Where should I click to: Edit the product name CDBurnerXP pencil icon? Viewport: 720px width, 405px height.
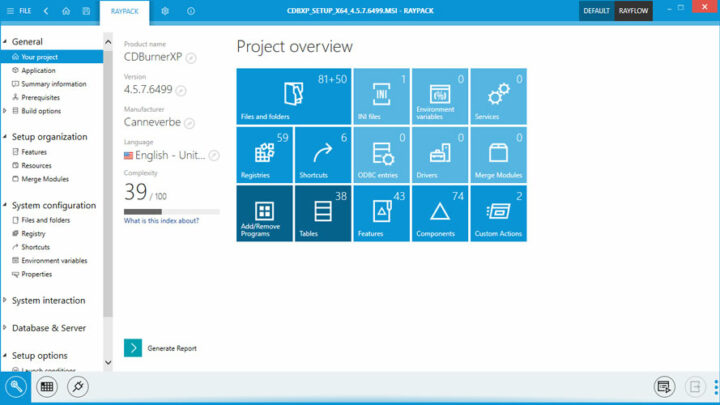[191, 58]
